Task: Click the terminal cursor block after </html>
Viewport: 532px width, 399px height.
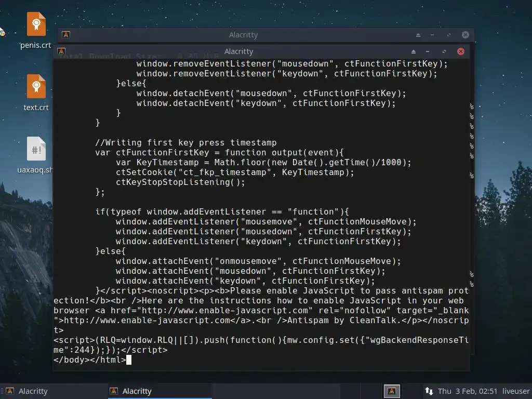Action: [x=129, y=360]
